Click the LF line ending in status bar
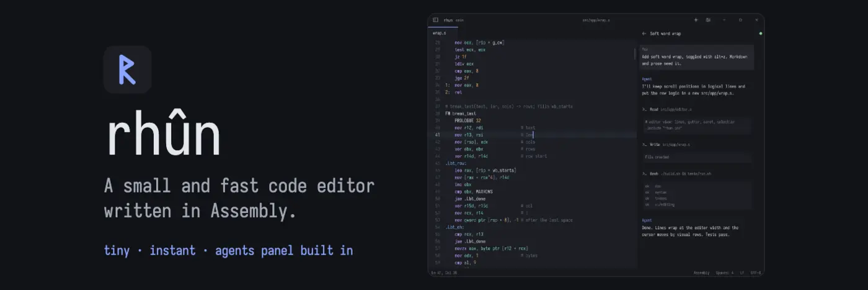 742,273
